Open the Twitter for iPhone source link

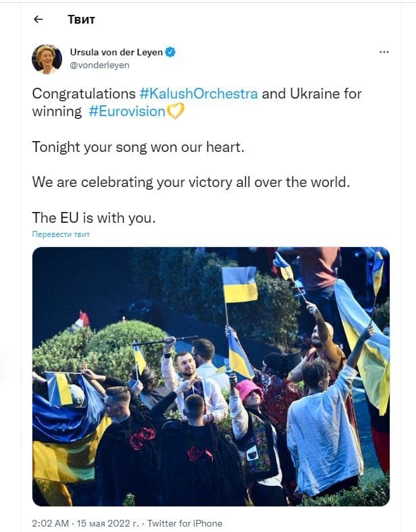pyautogui.click(x=184, y=523)
